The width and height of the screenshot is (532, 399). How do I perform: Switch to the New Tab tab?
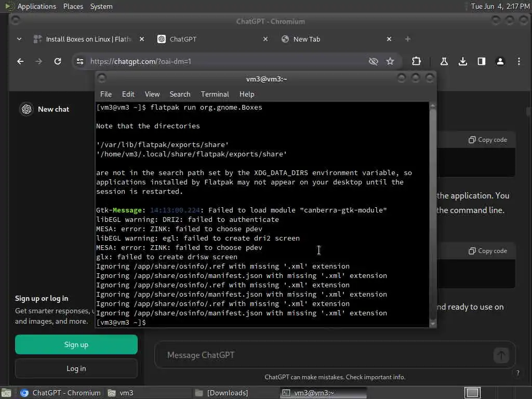click(x=336, y=39)
